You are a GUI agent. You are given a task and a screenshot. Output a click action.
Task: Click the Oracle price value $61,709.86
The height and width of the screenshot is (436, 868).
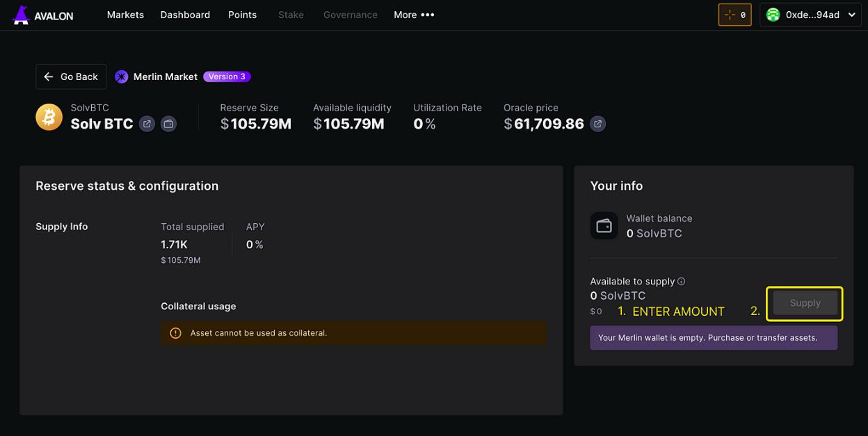[544, 124]
